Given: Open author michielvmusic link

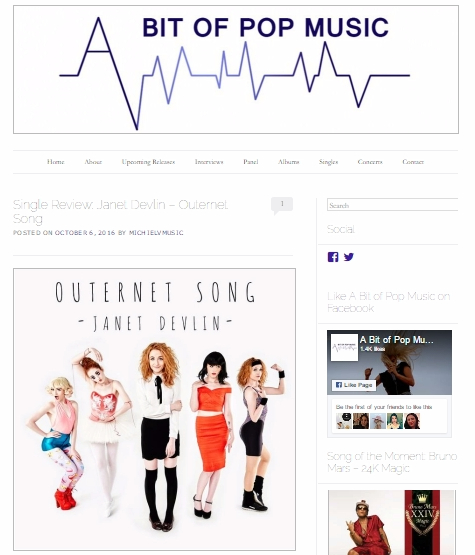Looking at the screenshot, I should 156,233.
